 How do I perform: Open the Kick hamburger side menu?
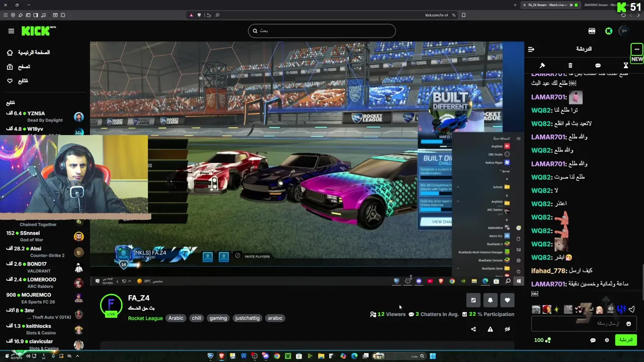tap(11, 31)
